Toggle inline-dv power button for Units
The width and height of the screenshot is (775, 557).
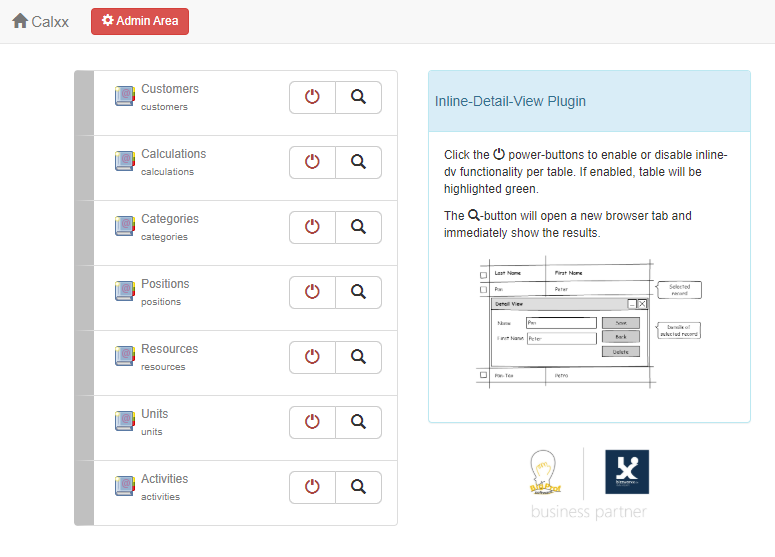[x=312, y=422]
